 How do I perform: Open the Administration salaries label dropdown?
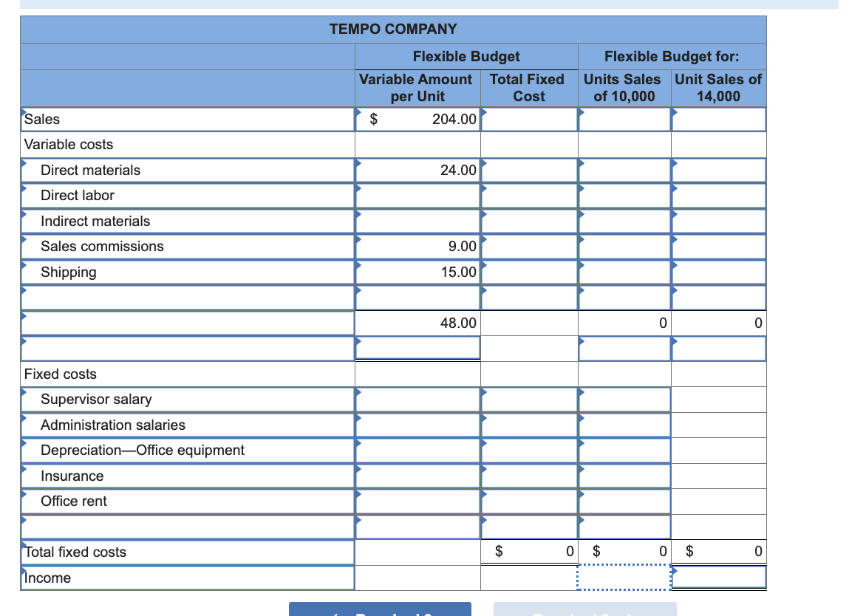188,425
